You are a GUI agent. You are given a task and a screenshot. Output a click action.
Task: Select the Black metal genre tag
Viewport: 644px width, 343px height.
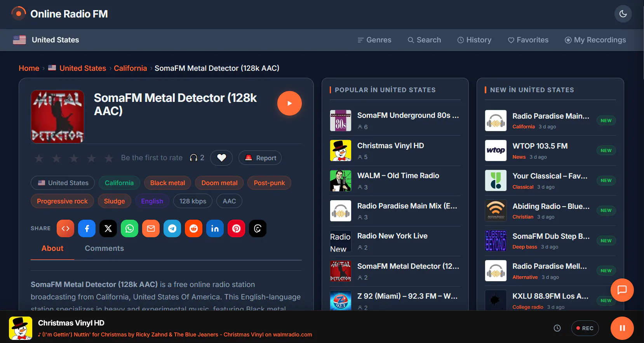tap(167, 183)
